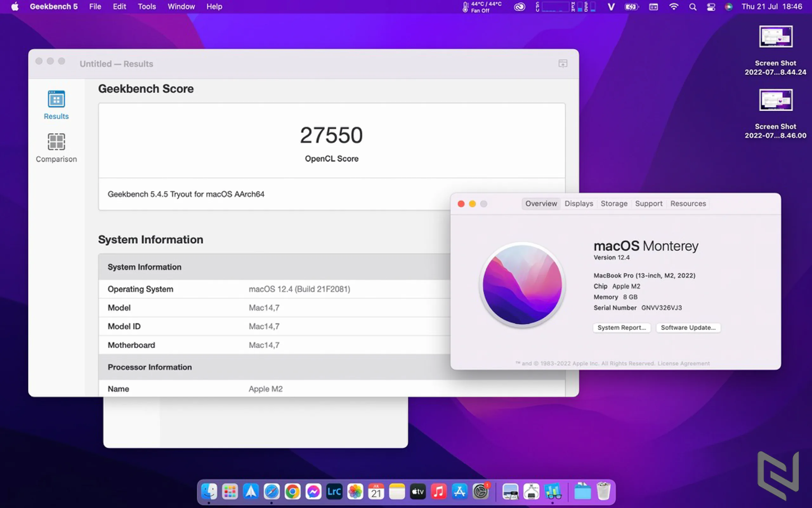The height and width of the screenshot is (508, 812).
Task: Open Calendar from the Dock
Action: point(376,492)
